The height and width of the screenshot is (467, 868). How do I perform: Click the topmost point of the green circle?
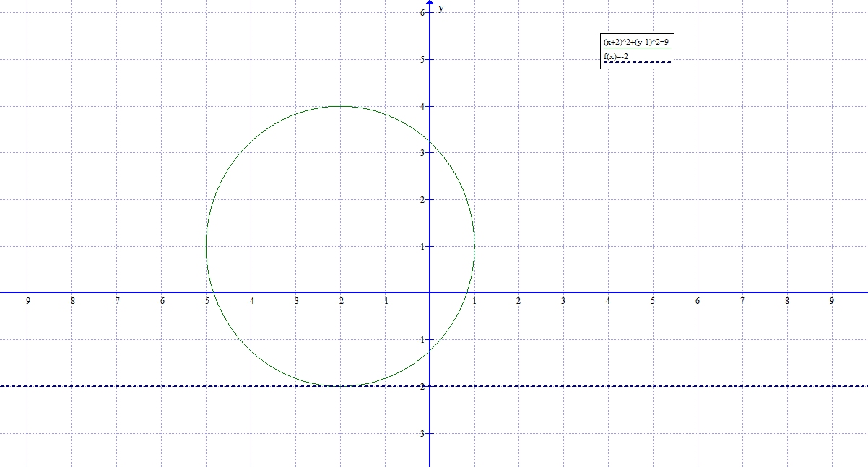pyautogui.click(x=340, y=106)
